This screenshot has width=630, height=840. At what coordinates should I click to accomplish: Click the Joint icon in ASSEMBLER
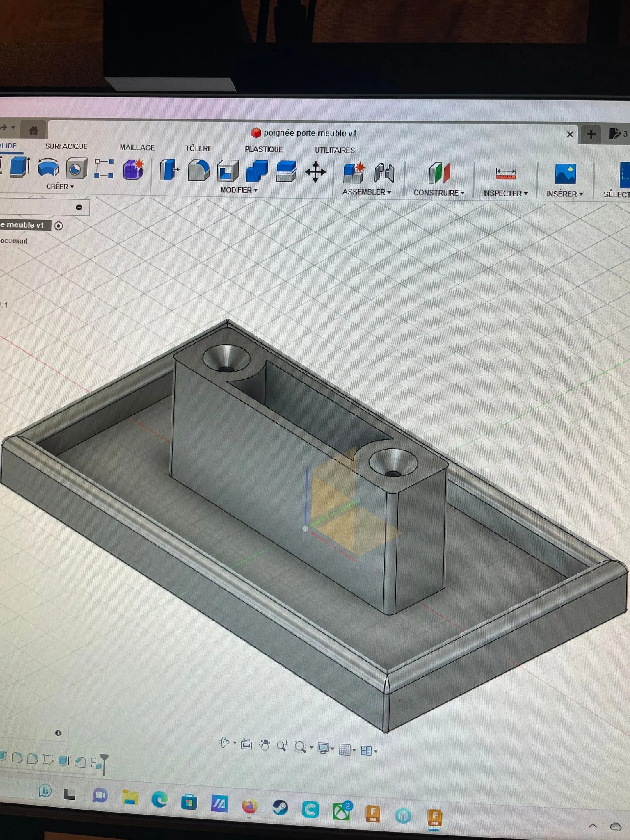point(384,173)
